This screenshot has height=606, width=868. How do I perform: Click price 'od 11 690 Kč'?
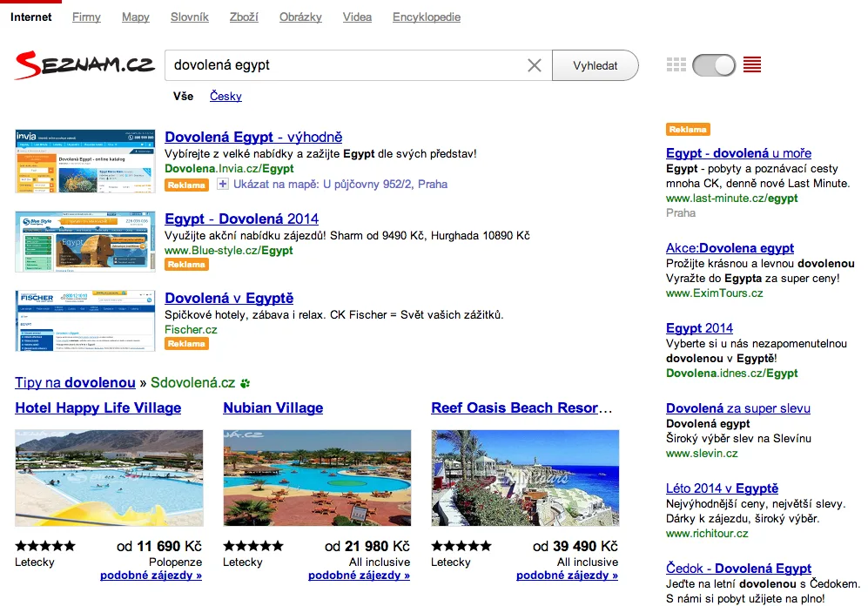pyautogui.click(x=159, y=546)
